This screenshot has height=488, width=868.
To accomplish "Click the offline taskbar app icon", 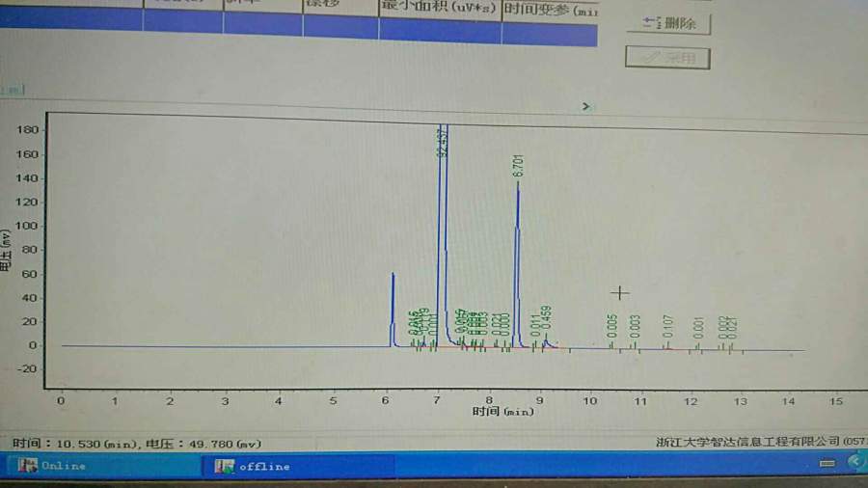I will [x=224, y=467].
